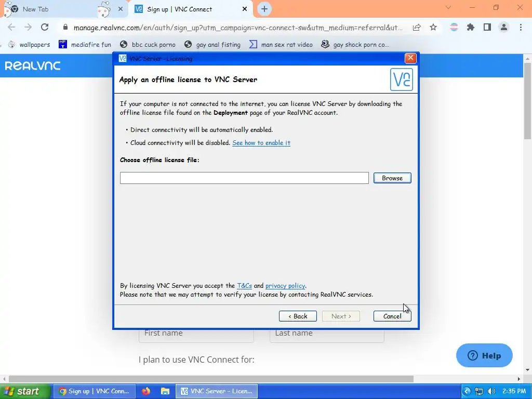The width and height of the screenshot is (532, 399).
Task: Click the horizontal scrollbar at page bottom
Action: pos(211,379)
